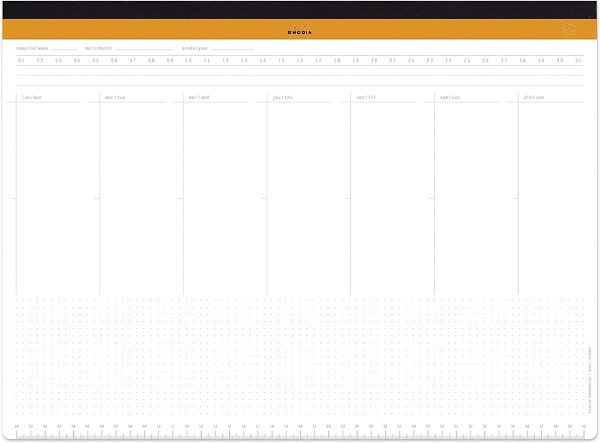Click date "11" in the day-number row
The height and width of the screenshot is (443, 600).
pyautogui.click(x=207, y=60)
